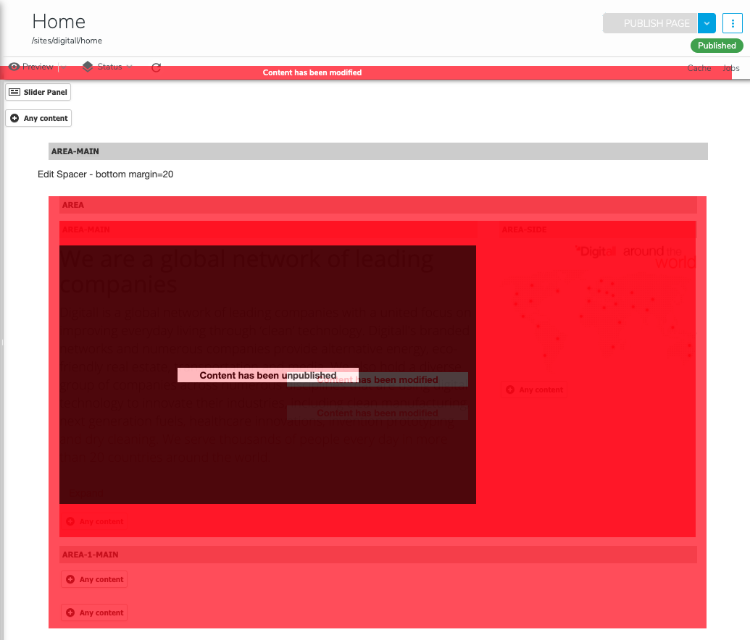The height and width of the screenshot is (640, 750).
Task: Expand the Preview dropdown chevron
Action: [64, 67]
